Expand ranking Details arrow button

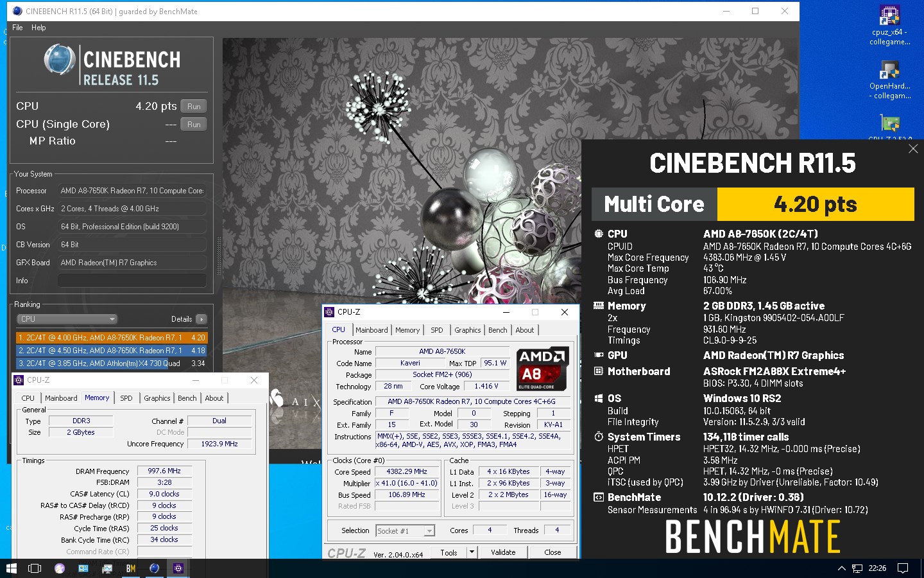[201, 319]
